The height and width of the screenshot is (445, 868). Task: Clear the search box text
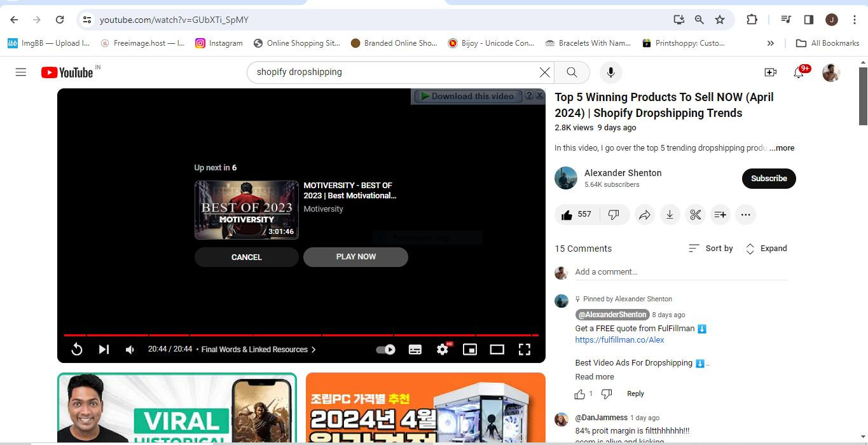[x=544, y=72]
